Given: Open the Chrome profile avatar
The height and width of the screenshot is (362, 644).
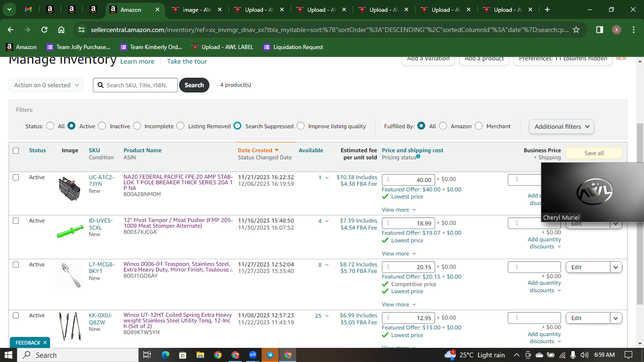Looking at the screenshot, I should [x=617, y=30].
